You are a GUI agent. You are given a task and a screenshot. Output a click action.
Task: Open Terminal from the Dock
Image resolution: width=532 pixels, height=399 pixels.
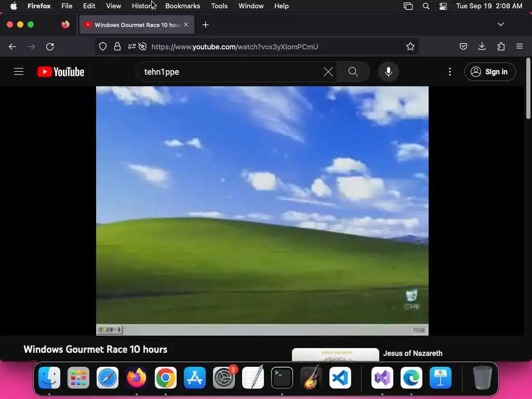(282, 378)
